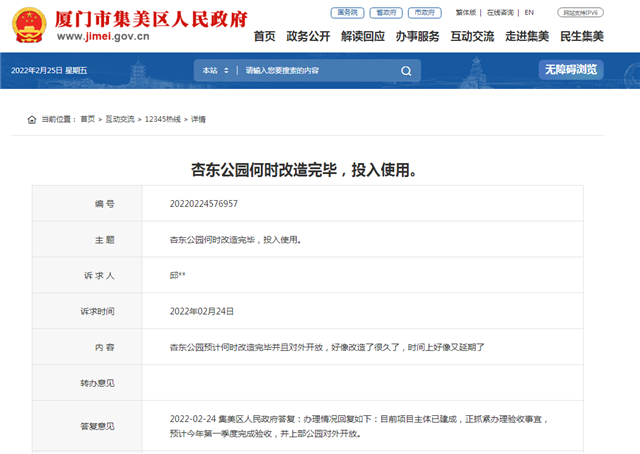Click the 内容 description text
This screenshot has height=454, width=640.
[x=327, y=347]
